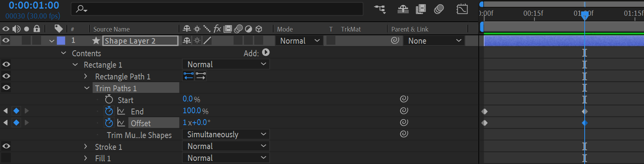Click the End property stopwatch
Viewport: 644px width, 164px height.
109,111
